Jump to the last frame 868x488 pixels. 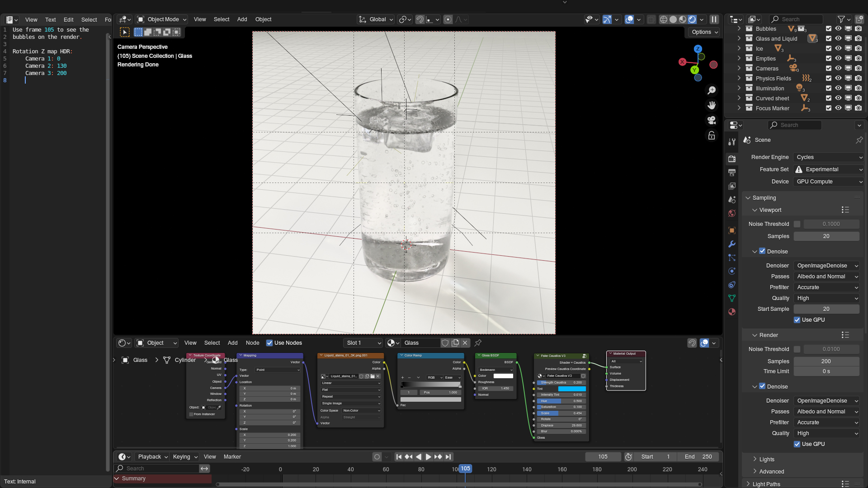pos(448,457)
